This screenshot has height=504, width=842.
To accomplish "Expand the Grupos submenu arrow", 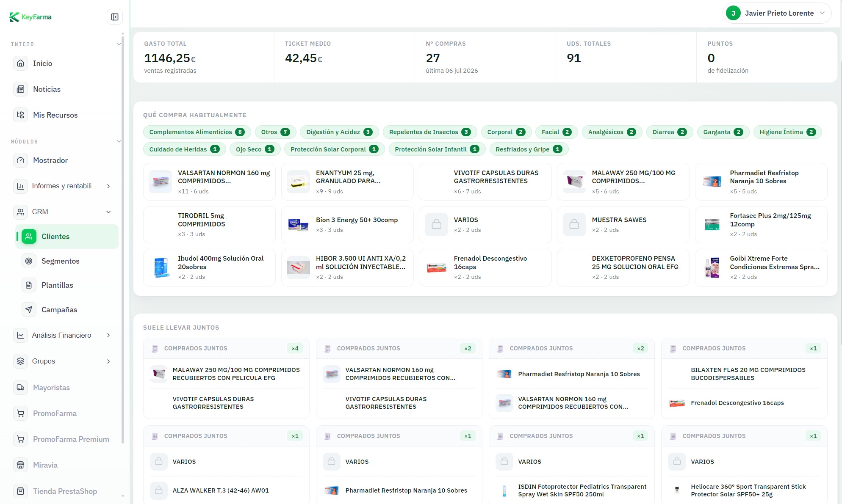I will pos(108,361).
